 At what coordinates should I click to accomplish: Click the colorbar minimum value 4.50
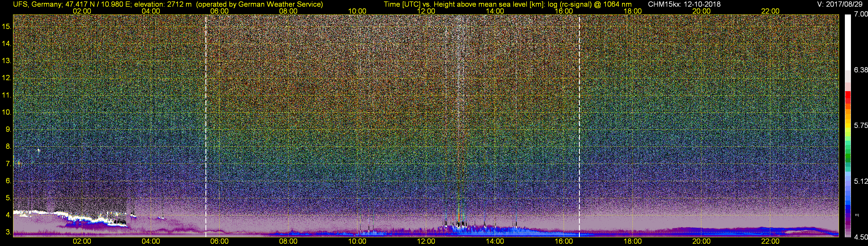(861, 237)
